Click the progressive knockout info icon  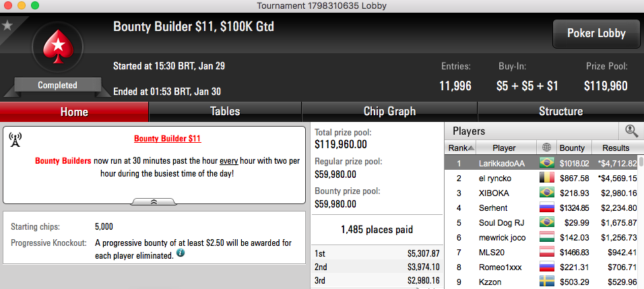point(180,254)
